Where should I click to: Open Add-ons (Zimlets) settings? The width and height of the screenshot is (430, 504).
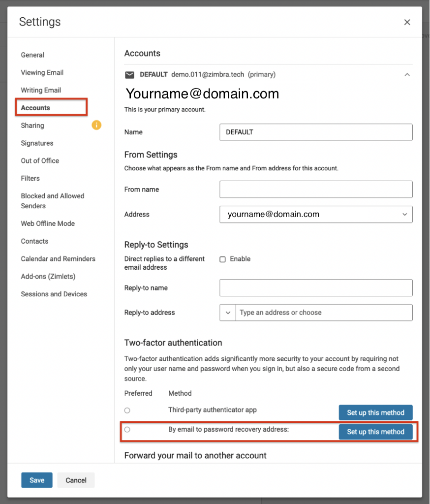point(48,277)
